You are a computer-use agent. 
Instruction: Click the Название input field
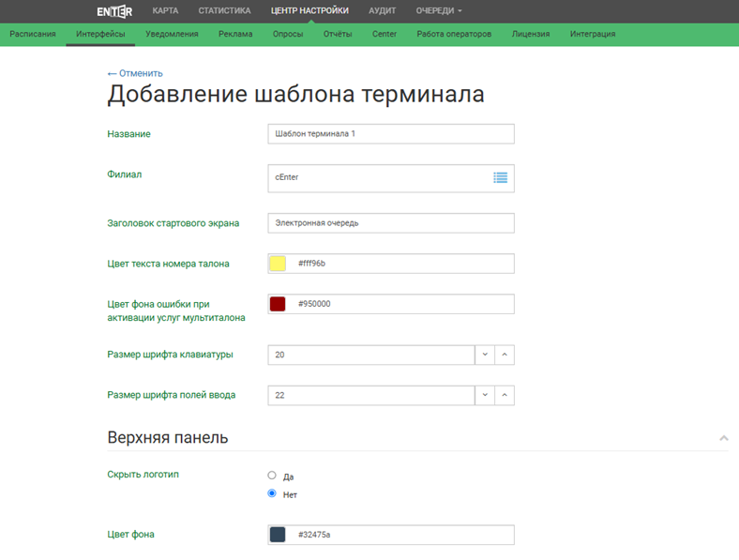pyautogui.click(x=390, y=134)
